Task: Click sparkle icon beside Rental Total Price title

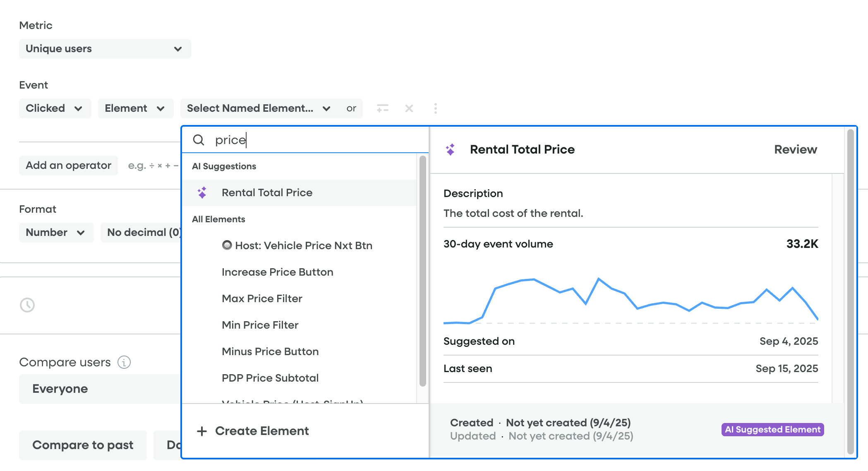Action: [451, 149]
